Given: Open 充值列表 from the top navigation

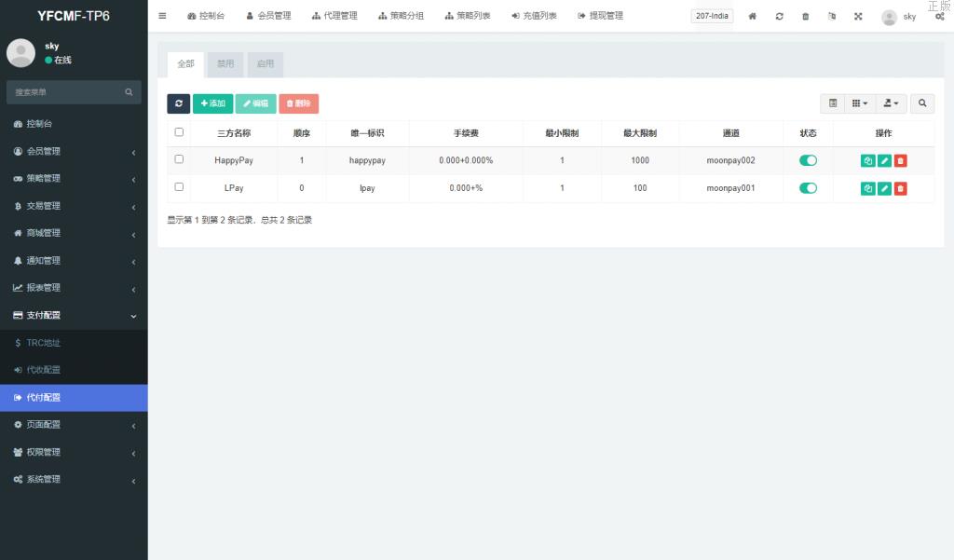Looking at the screenshot, I should click(x=534, y=16).
